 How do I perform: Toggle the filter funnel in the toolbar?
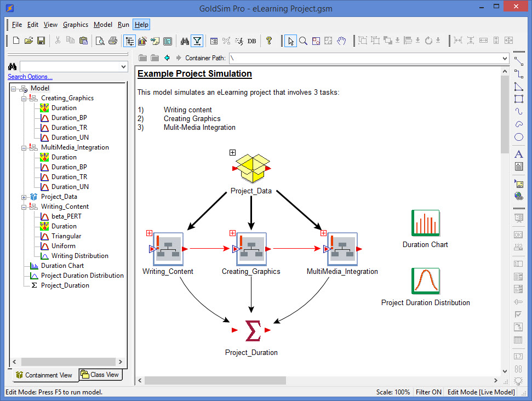point(197,41)
